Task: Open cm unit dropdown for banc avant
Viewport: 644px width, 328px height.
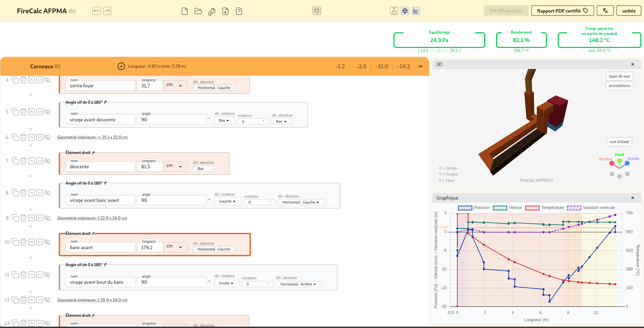Action: pyautogui.click(x=175, y=247)
